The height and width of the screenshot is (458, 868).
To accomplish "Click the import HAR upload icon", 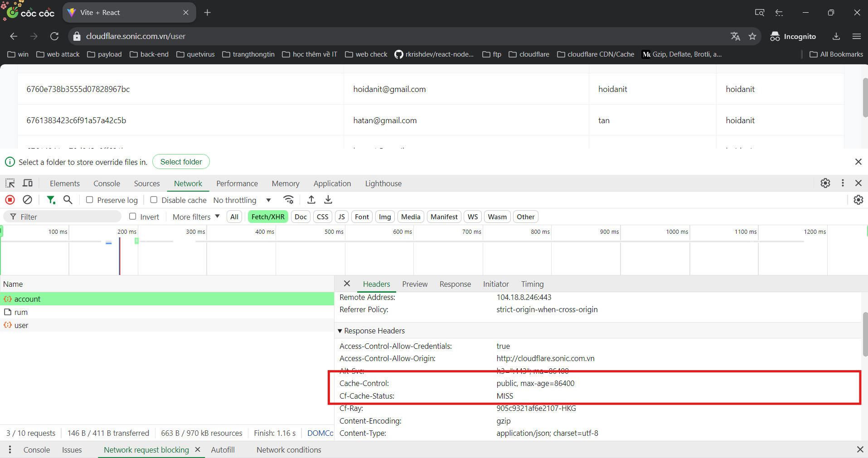I will (311, 200).
